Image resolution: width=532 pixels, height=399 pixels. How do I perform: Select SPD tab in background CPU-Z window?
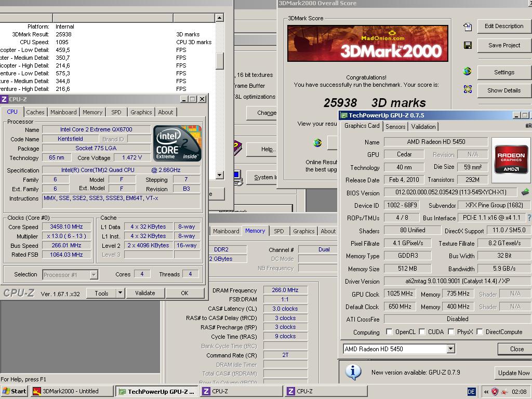pyautogui.click(x=279, y=231)
